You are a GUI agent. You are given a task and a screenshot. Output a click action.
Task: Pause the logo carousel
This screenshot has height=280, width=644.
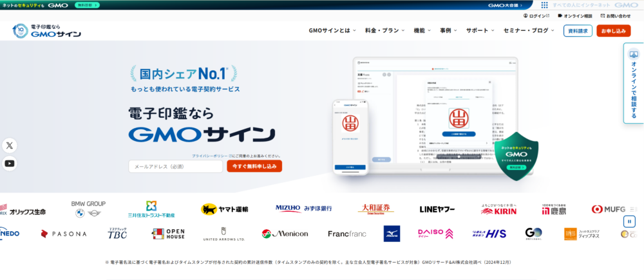click(x=629, y=221)
